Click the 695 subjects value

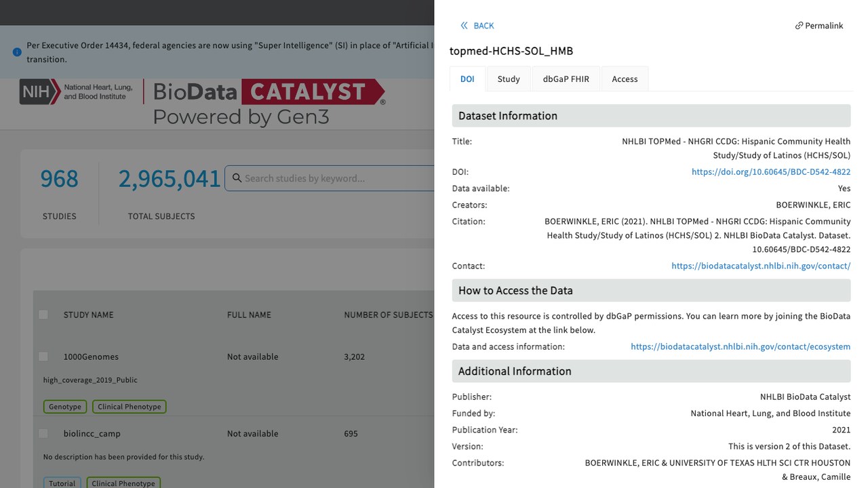click(x=351, y=434)
